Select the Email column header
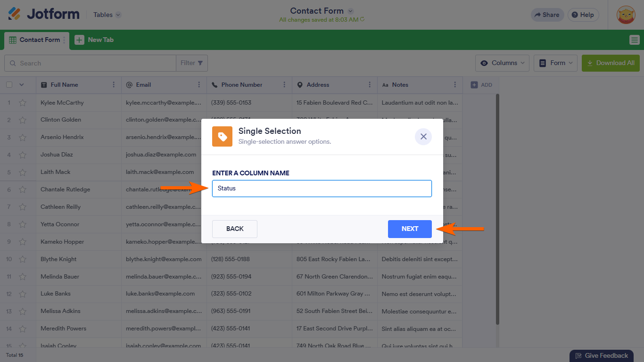Image resolution: width=644 pixels, height=362 pixels. point(164,85)
